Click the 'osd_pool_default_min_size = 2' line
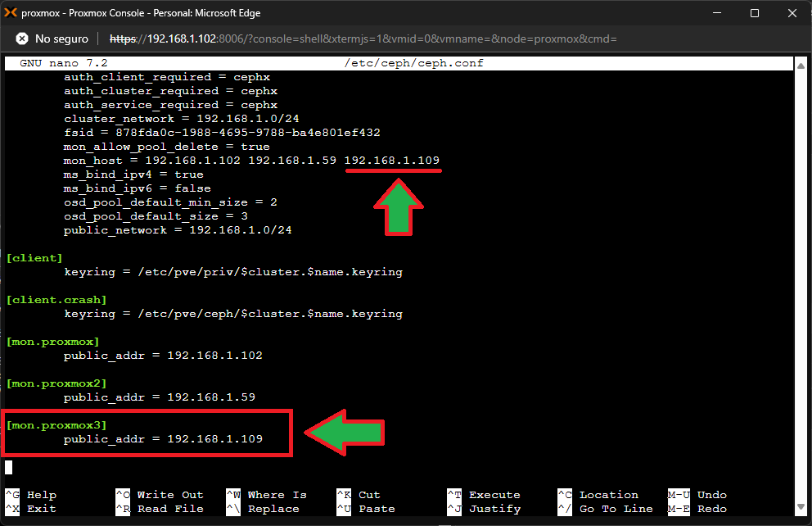812x526 pixels. pos(170,202)
